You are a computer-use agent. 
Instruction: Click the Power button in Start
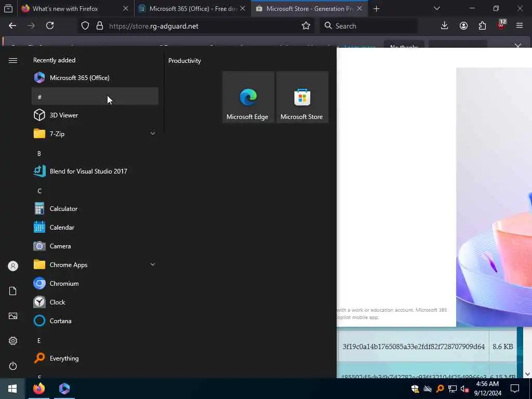coord(13,366)
